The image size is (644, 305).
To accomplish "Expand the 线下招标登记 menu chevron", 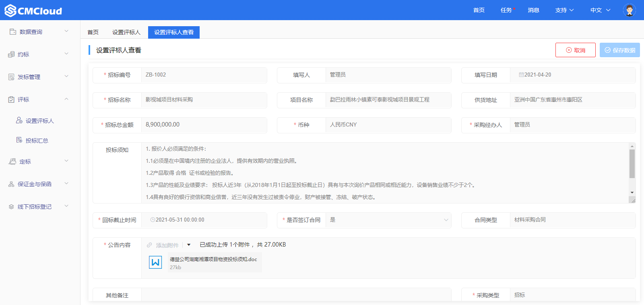I will pos(66,206).
